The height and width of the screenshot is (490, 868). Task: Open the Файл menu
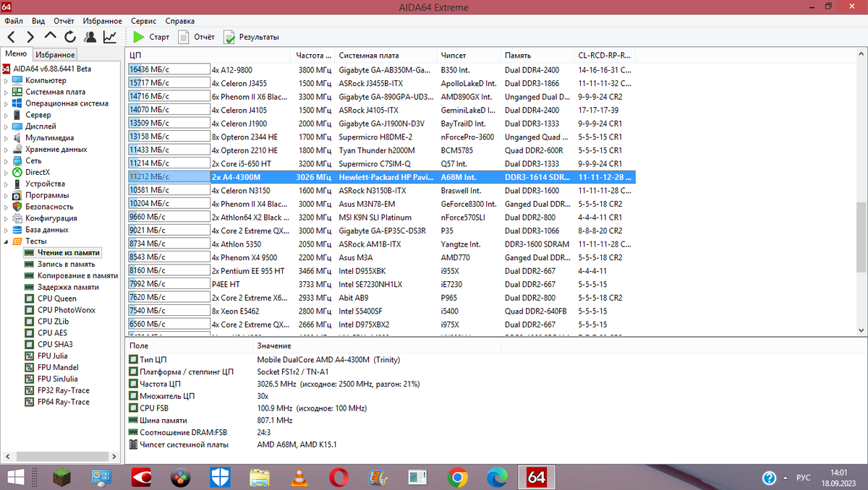click(13, 21)
